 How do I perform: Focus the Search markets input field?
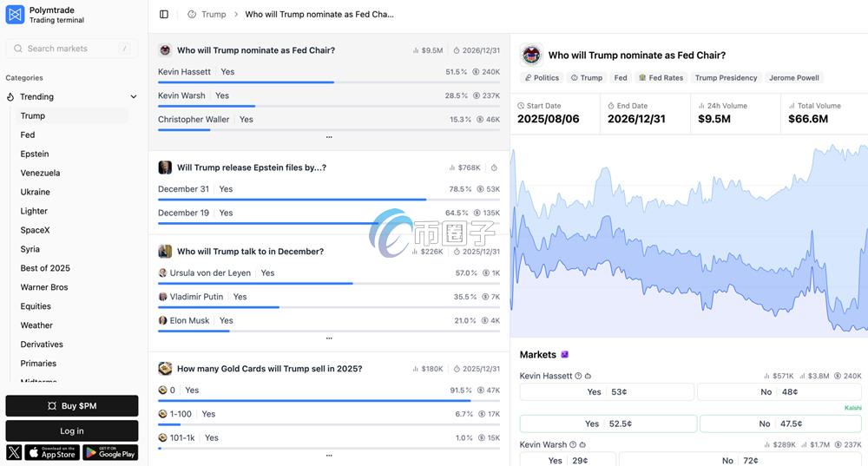[72, 49]
